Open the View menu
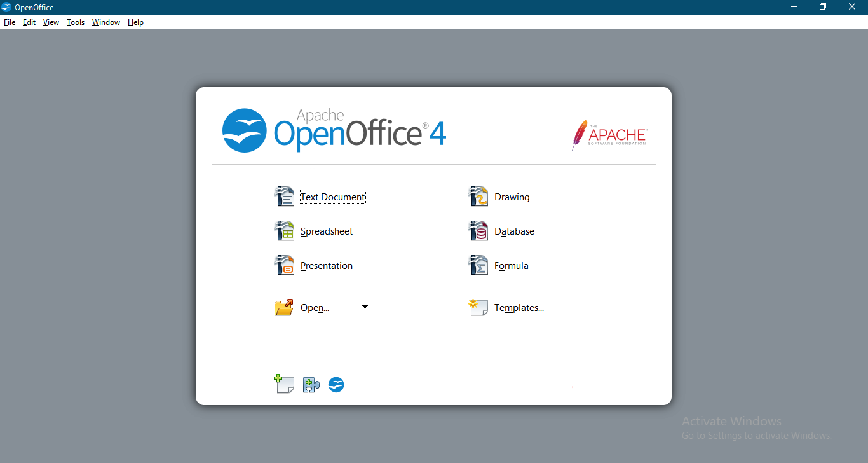The width and height of the screenshot is (868, 463). click(x=51, y=22)
